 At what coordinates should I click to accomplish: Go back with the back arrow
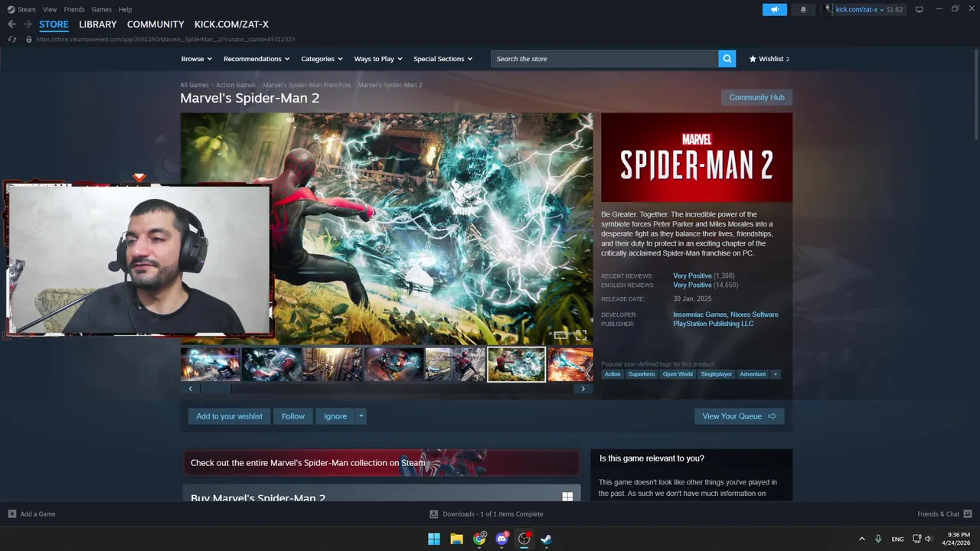pyautogui.click(x=11, y=24)
